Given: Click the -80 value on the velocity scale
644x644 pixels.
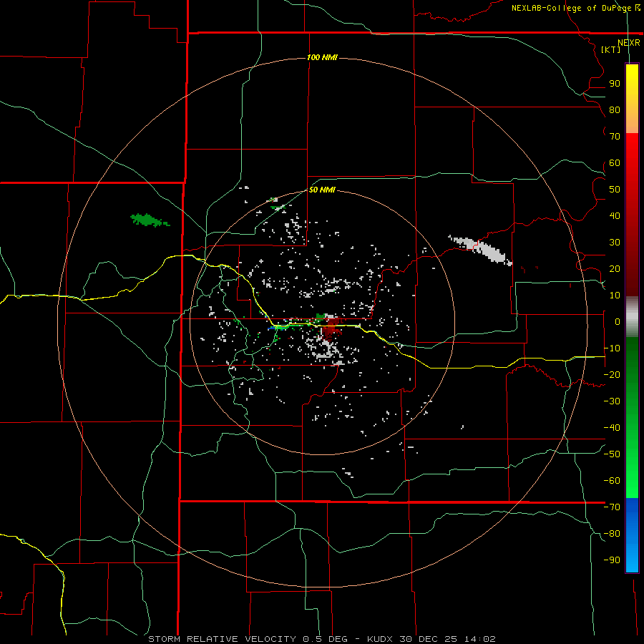Looking at the screenshot, I should tap(612, 534).
